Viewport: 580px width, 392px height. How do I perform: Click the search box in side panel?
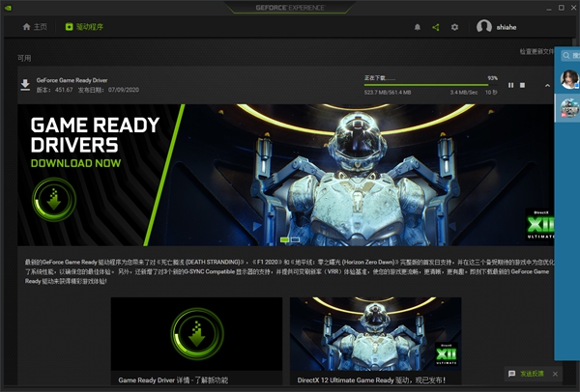click(568, 57)
